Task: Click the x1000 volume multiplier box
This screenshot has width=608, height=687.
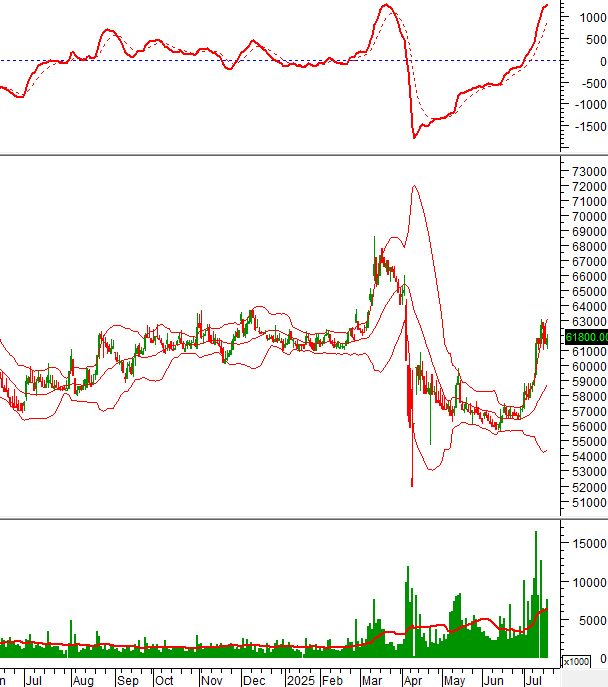Action: pos(576,662)
